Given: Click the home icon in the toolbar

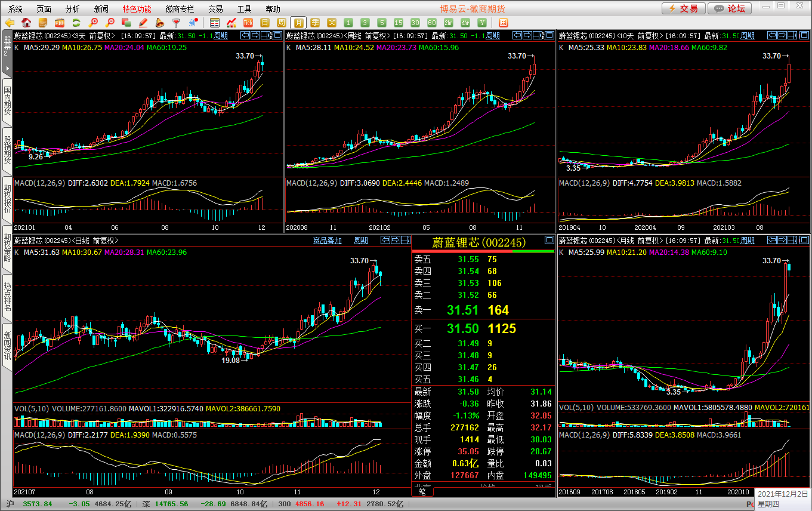Looking at the screenshot, I should 26,23.
